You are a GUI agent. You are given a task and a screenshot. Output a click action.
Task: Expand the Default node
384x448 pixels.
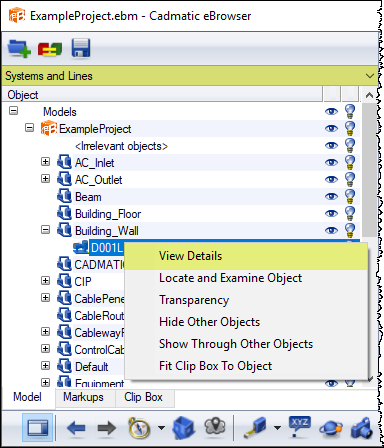(45, 366)
